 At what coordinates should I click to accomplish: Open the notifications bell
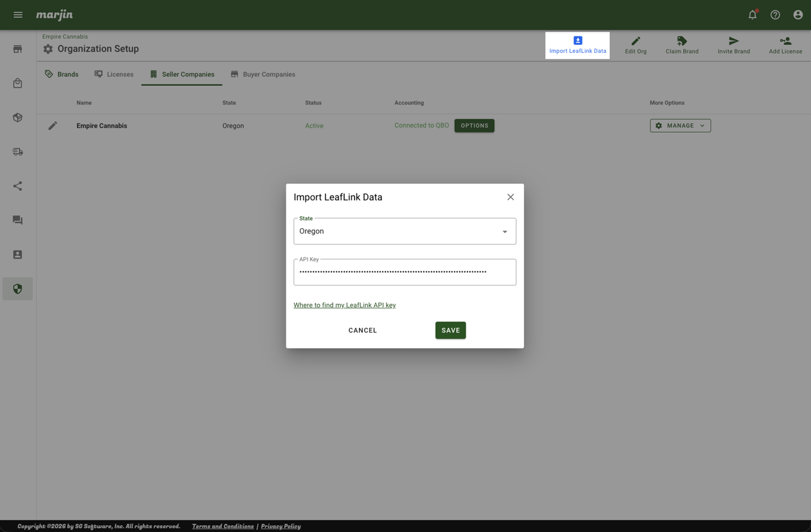click(753, 15)
